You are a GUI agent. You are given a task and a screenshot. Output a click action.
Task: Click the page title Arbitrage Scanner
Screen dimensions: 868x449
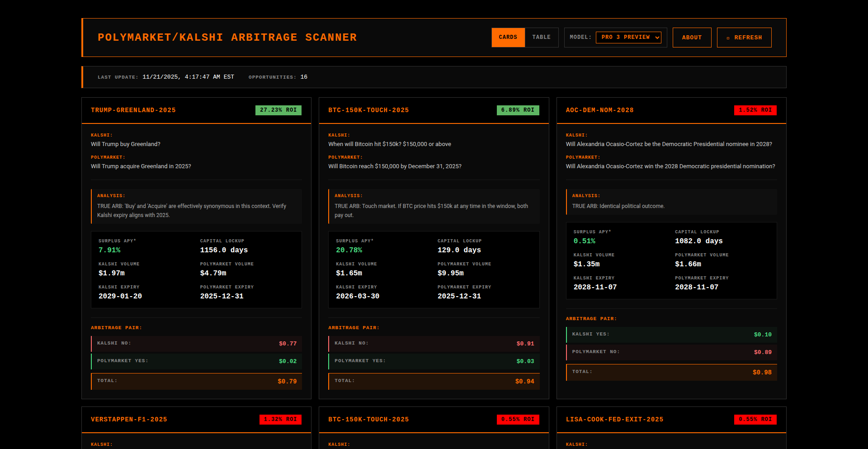[x=227, y=38]
